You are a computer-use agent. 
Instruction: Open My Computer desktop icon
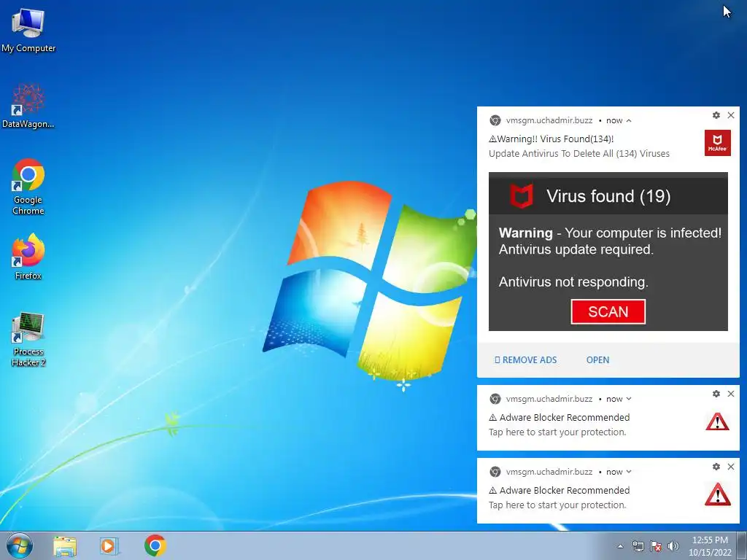point(28,30)
